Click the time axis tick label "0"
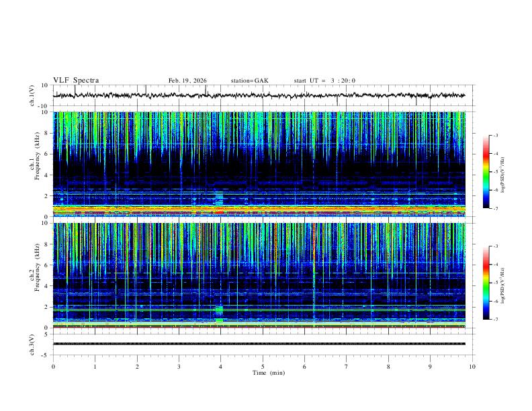 (53, 367)
